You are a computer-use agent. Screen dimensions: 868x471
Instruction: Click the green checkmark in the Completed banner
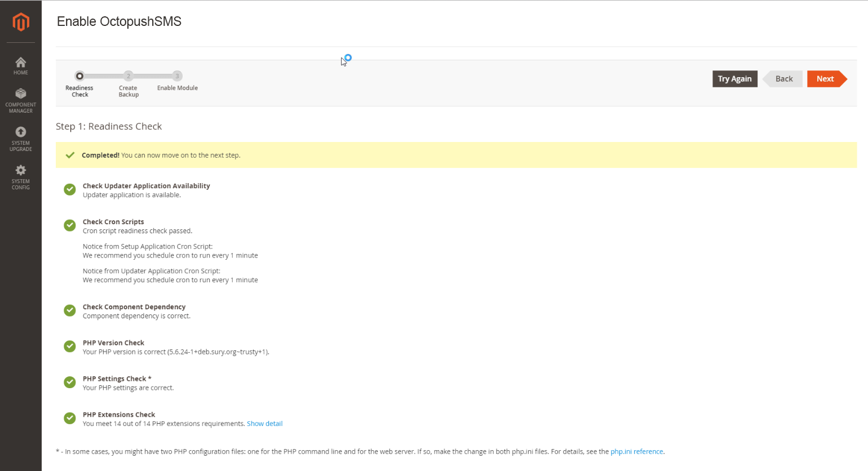pyautogui.click(x=70, y=155)
